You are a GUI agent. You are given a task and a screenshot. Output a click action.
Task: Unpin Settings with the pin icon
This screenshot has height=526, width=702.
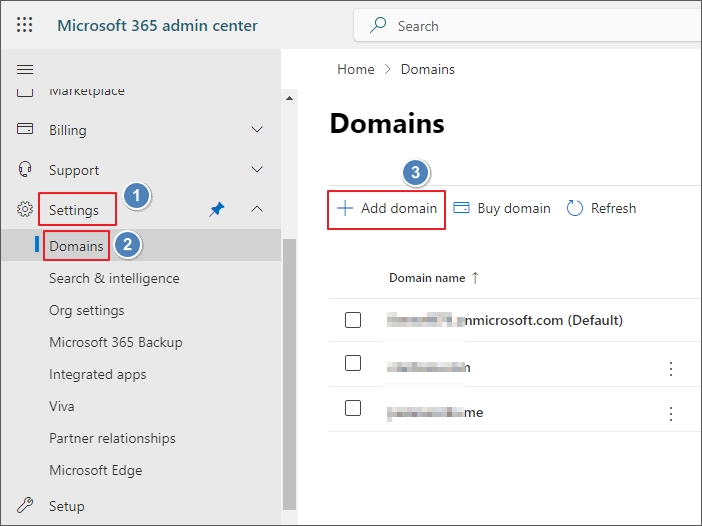[217, 209]
